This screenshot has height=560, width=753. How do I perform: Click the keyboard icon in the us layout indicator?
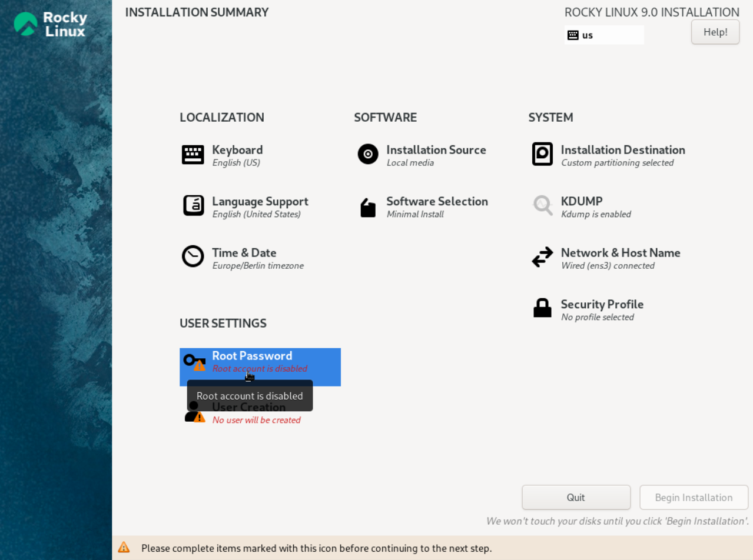[x=573, y=35]
